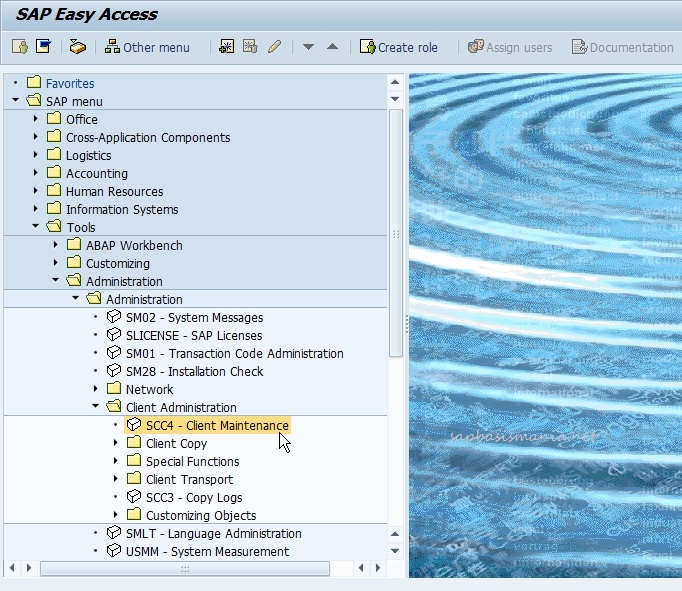Click the SAP Business Workplace icon
Image resolution: width=682 pixels, height=591 pixels.
78,47
